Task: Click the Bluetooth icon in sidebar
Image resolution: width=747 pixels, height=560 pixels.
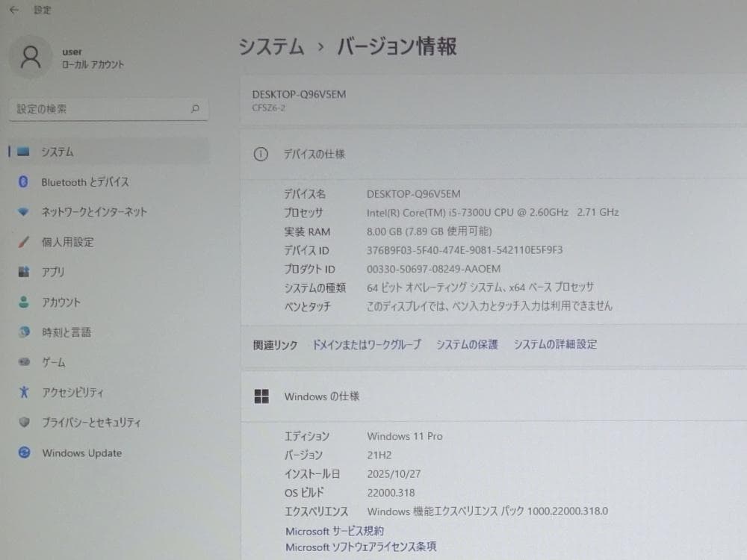Action: click(x=23, y=181)
